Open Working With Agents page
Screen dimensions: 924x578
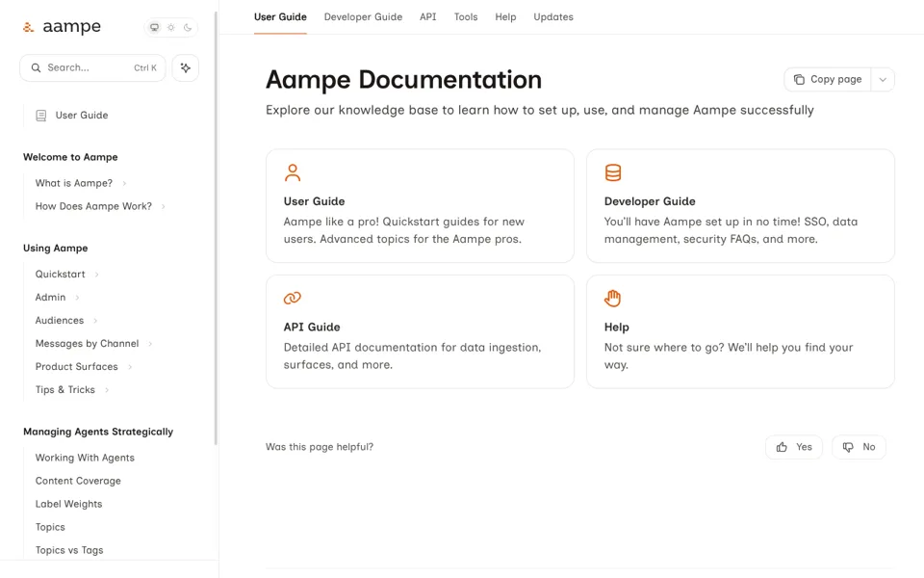tap(85, 458)
